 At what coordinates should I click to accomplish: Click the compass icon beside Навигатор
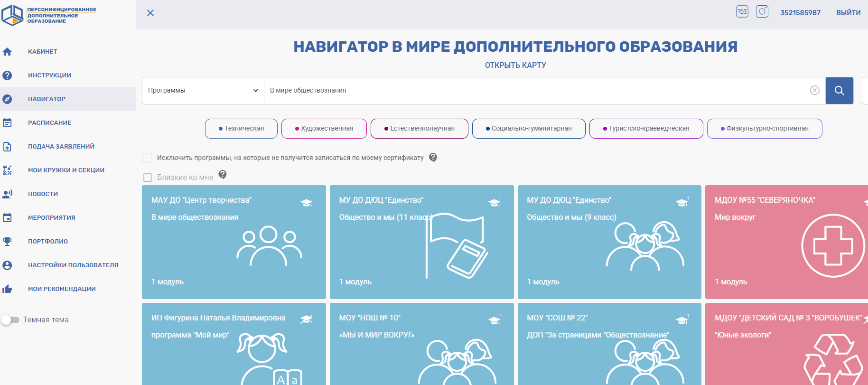coord(7,99)
